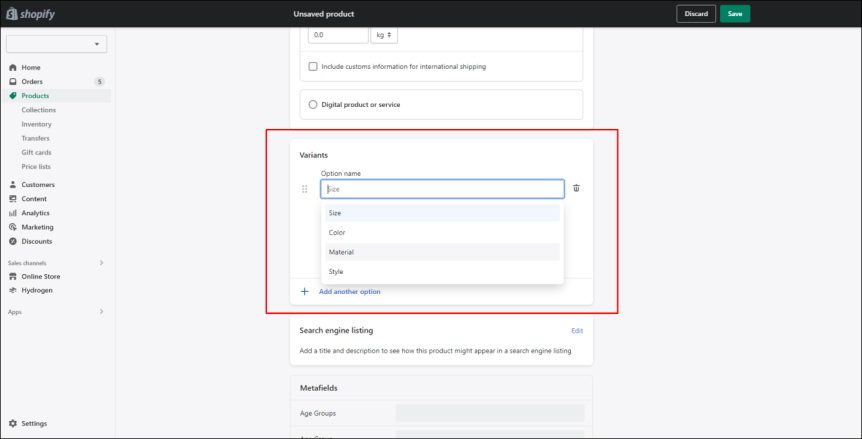Enable customs information for international shipping checkbox
Image resolution: width=862 pixels, height=439 pixels.
tap(313, 66)
